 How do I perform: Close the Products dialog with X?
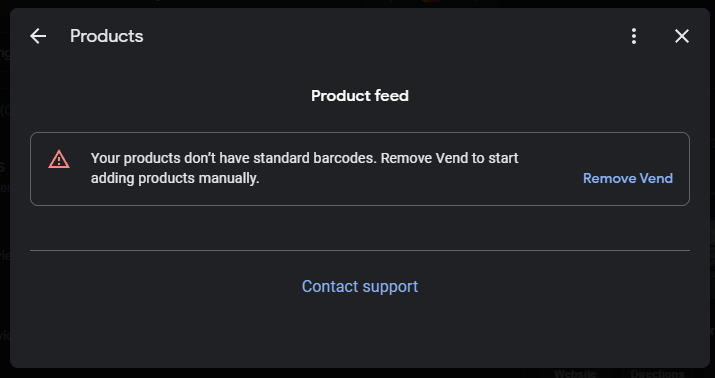point(682,36)
